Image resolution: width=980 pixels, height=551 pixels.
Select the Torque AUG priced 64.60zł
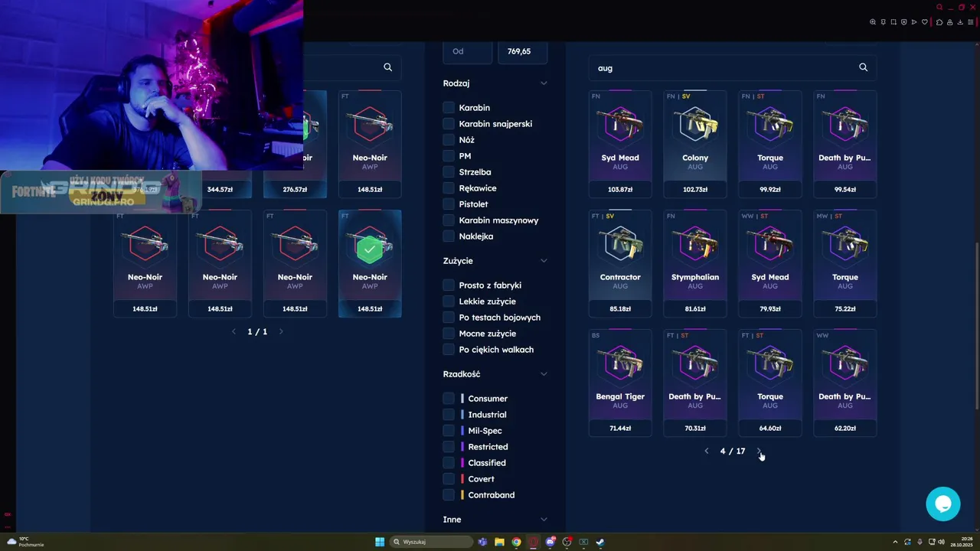coord(770,383)
